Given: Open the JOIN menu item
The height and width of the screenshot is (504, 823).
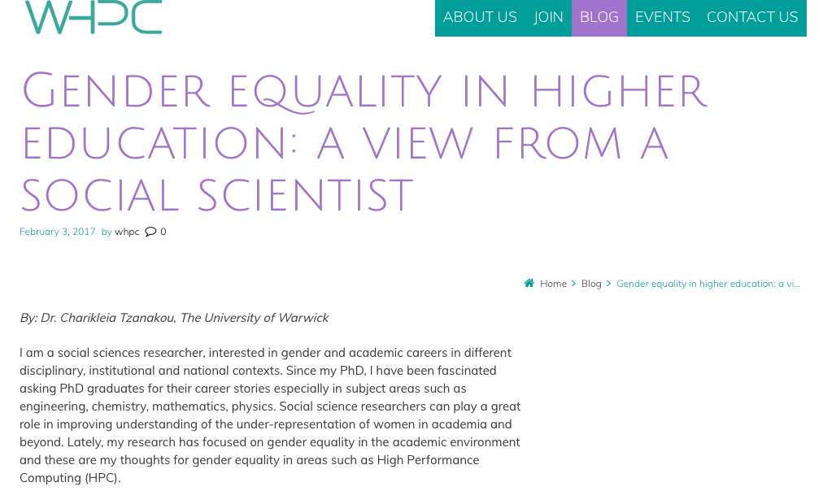Looking at the screenshot, I should (x=548, y=17).
